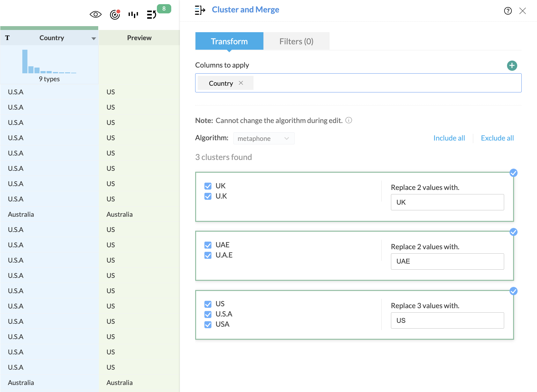Click the Columns to apply selection box
This screenshot has width=537, height=392.
(383, 83)
